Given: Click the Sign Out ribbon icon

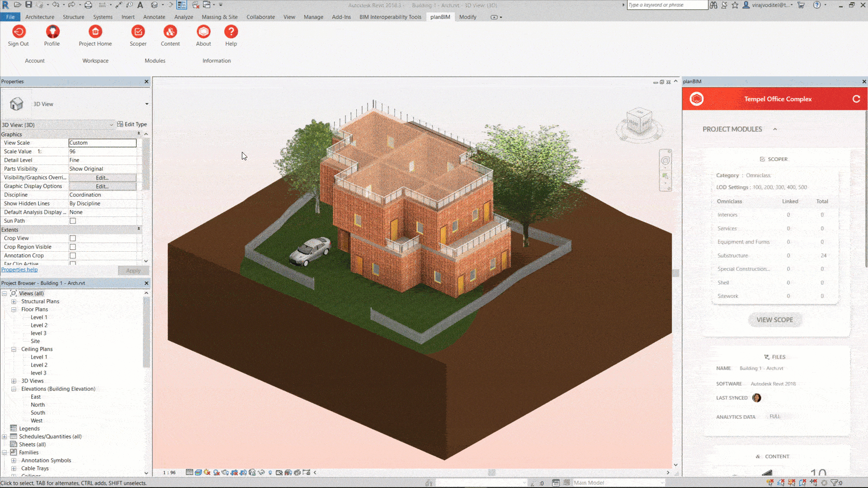Looking at the screenshot, I should 19,32.
